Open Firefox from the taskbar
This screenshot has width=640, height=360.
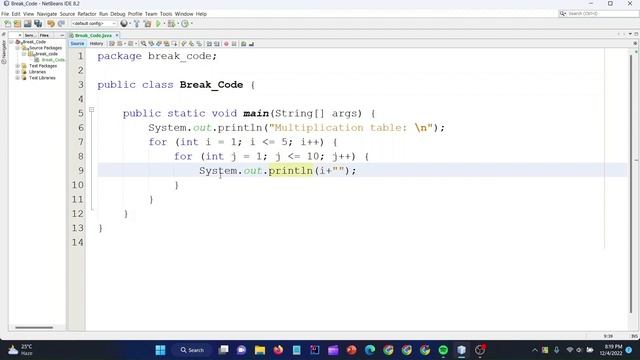click(x=278, y=350)
